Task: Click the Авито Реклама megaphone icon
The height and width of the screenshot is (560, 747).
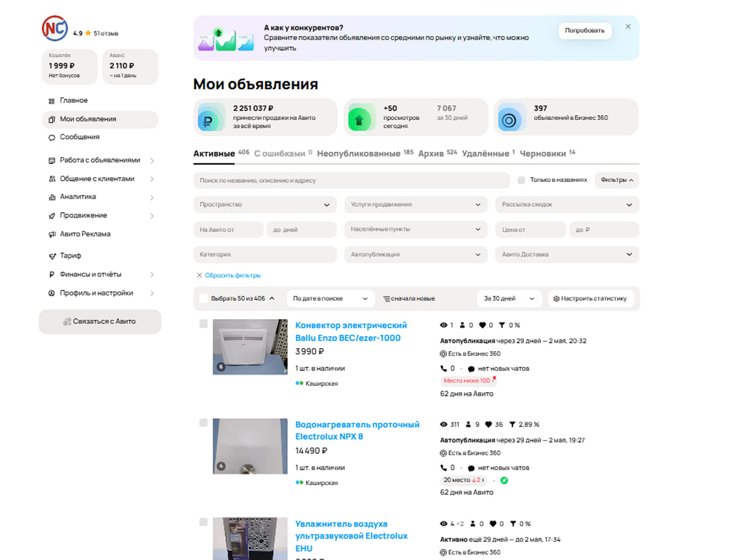Action: point(51,235)
